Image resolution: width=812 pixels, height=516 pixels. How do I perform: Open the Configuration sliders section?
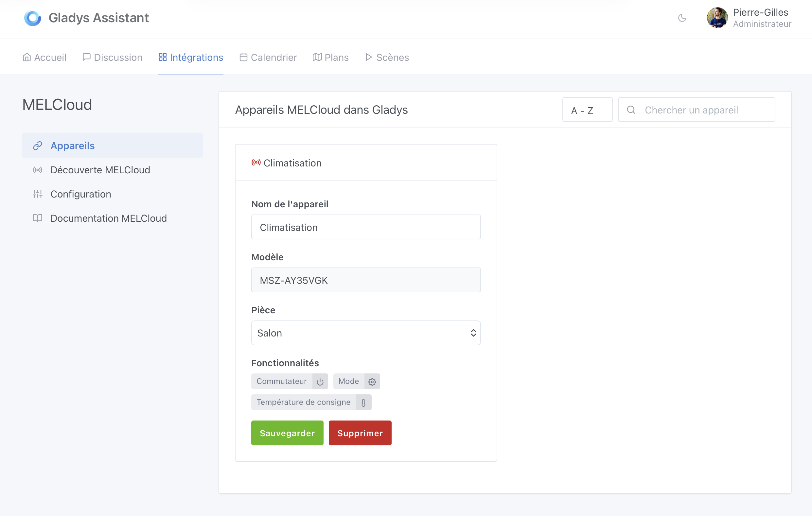pos(37,194)
